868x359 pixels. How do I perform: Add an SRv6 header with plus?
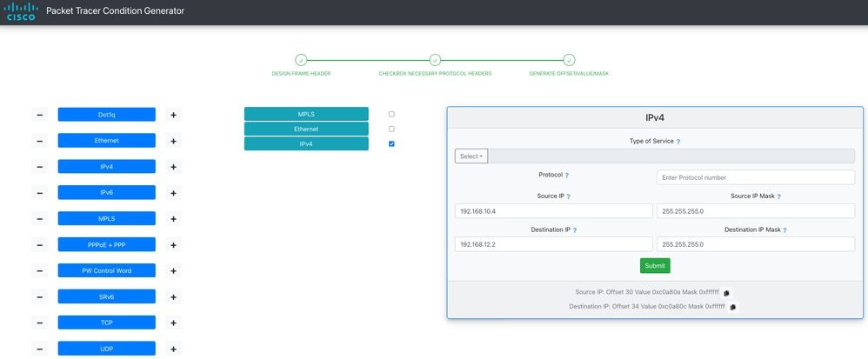click(x=173, y=297)
